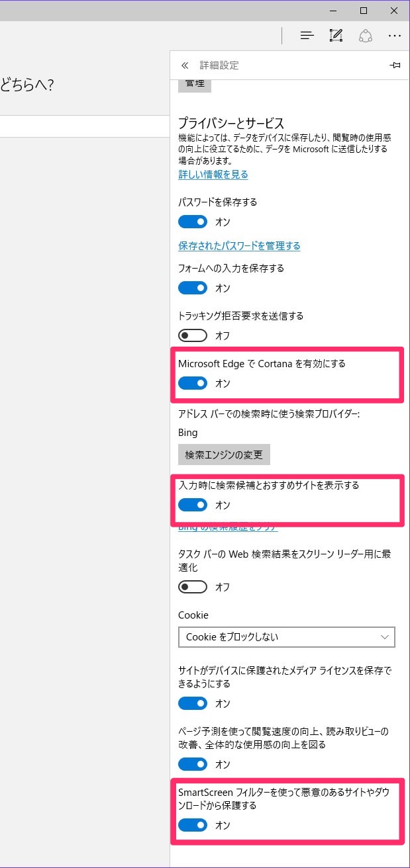Turn off SmartScreen フィルター toggle

193,825
